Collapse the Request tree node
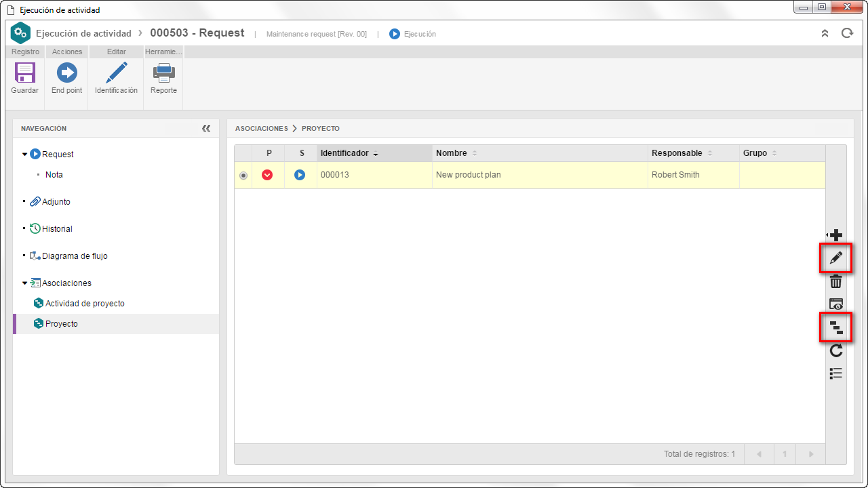This screenshot has height=488, width=868. pos(25,155)
